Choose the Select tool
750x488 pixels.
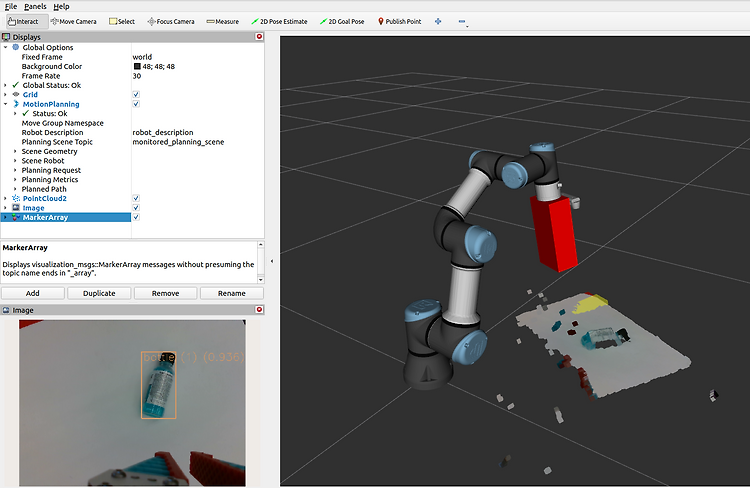tap(122, 22)
